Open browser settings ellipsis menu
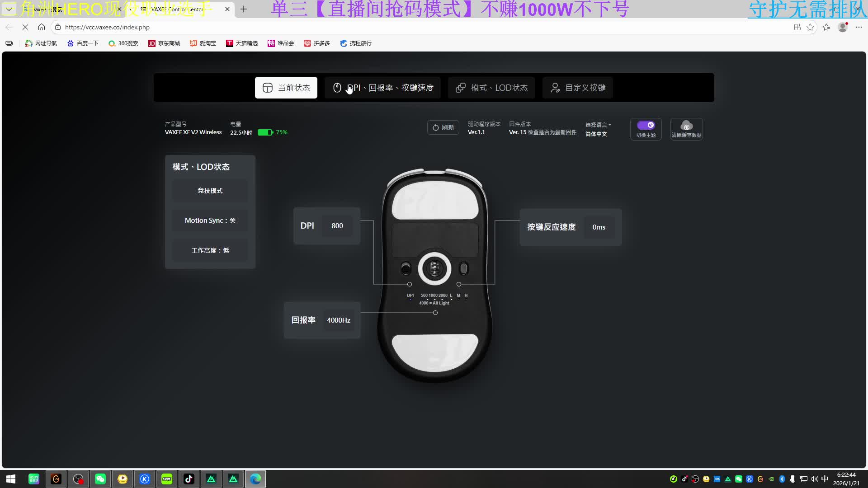The width and height of the screenshot is (868, 488). tap(859, 27)
